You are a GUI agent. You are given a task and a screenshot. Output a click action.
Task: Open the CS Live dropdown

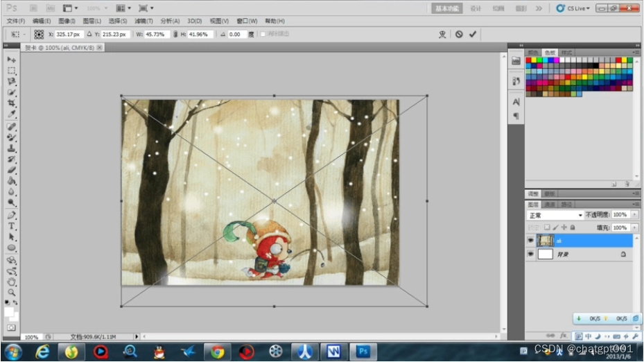[x=573, y=8]
